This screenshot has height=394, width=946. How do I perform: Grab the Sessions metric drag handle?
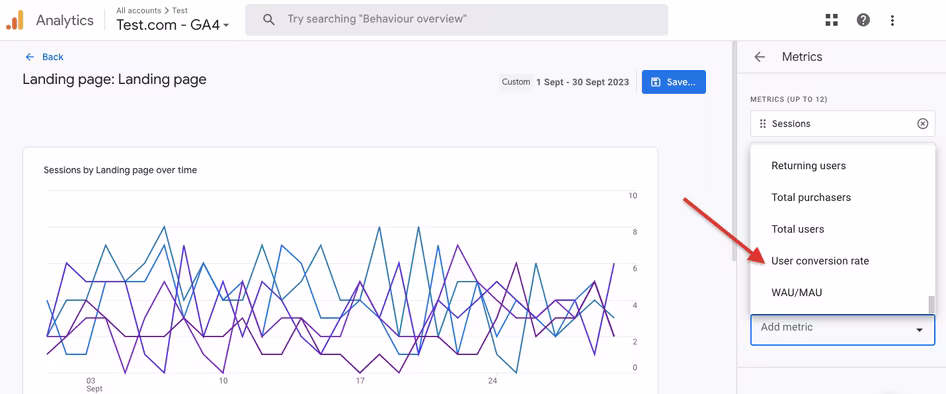(x=763, y=124)
